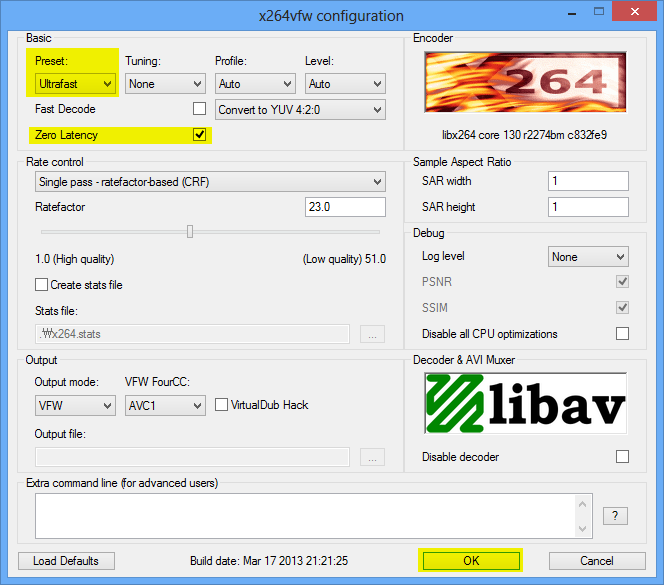Image resolution: width=664 pixels, height=585 pixels.
Task: Click the Stats file browse button
Action: (372, 334)
